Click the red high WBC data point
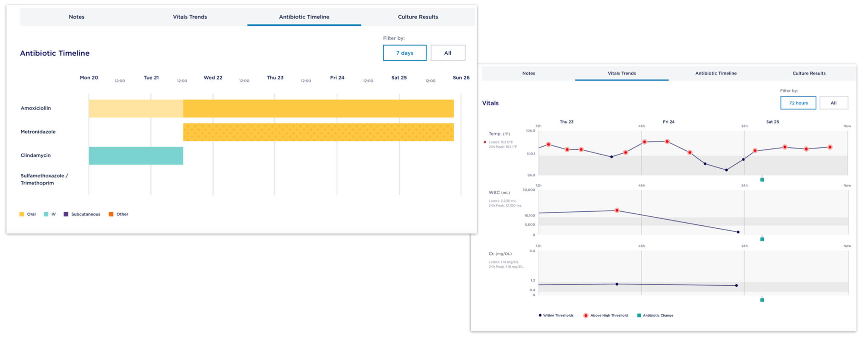The image size is (868, 342). pyautogui.click(x=617, y=210)
